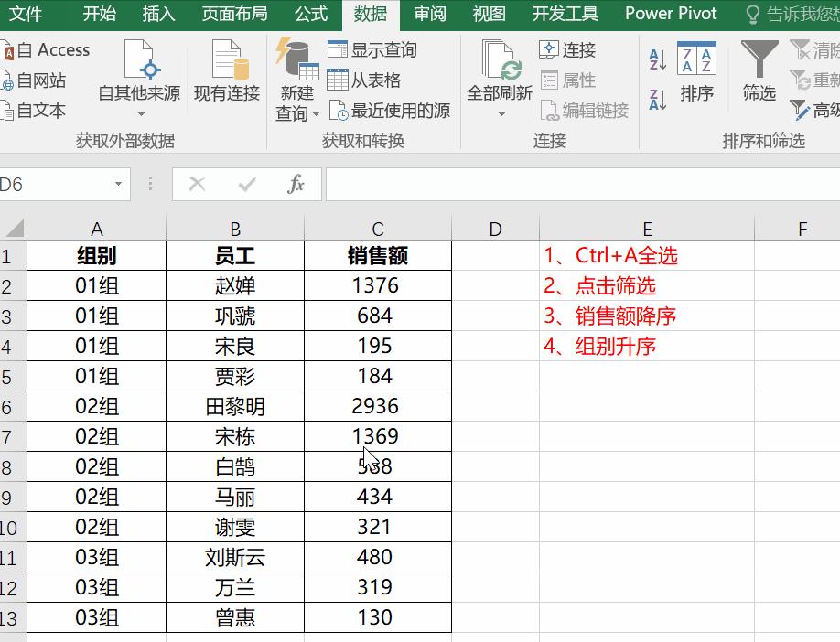Open the Name Box dropdown arrow

click(x=116, y=183)
